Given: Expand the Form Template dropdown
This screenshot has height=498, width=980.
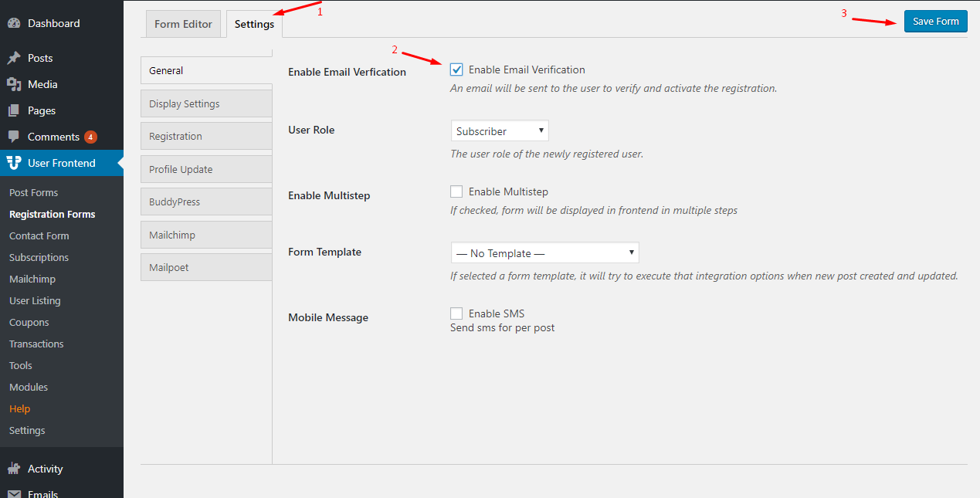Looking at the screenshot, I should (544, 253).
